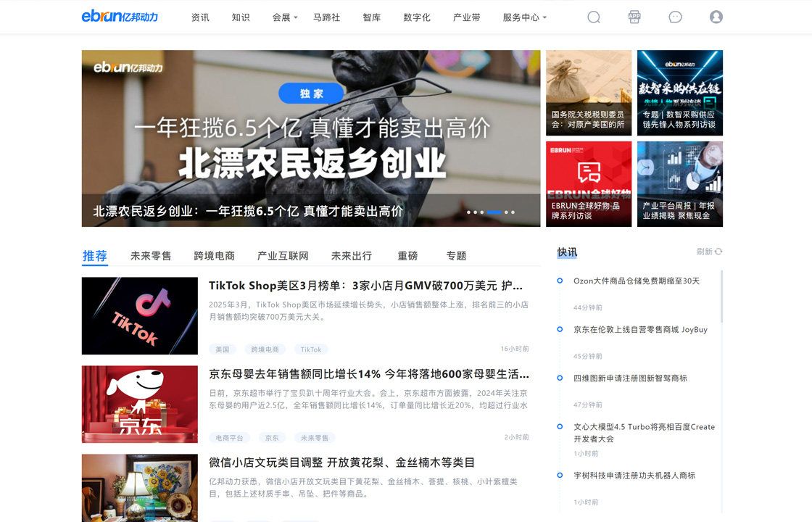The image size is (812, 522).
Task: Open the search magnifier icon
Action: click(x=594, y=17)
